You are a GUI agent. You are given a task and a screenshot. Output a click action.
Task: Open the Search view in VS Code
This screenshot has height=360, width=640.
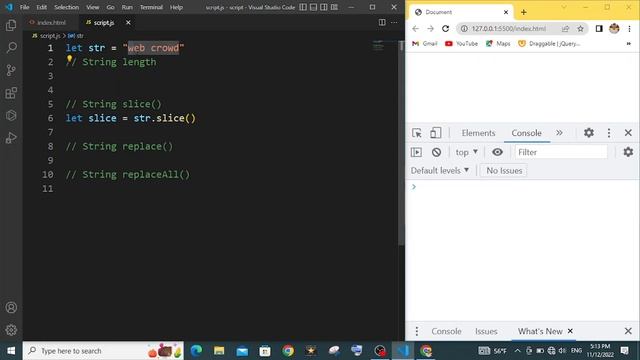pos(11,47)
